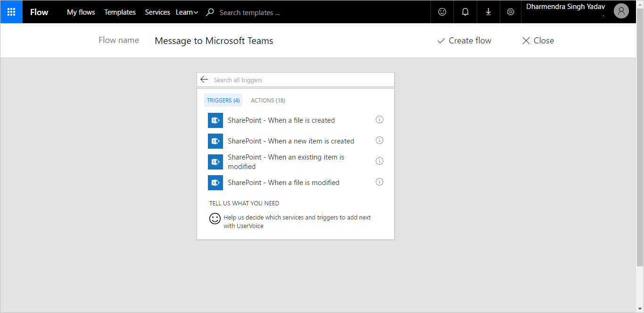Click the Flow brand title

click(x=39, y=12)
